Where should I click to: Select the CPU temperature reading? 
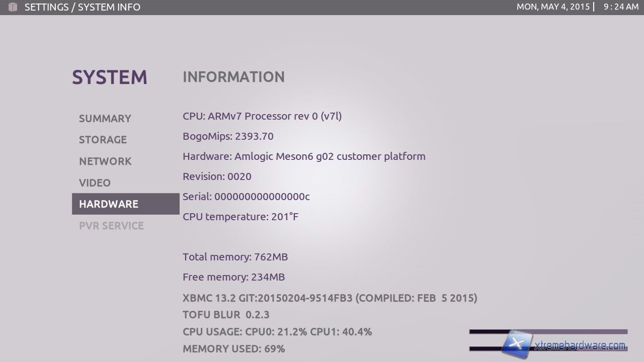pos(240,217)
